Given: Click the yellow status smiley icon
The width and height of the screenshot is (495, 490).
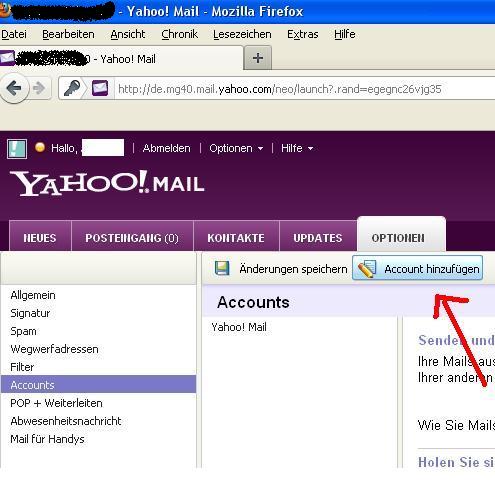Looking at the screenshot, I should (40, 147).
